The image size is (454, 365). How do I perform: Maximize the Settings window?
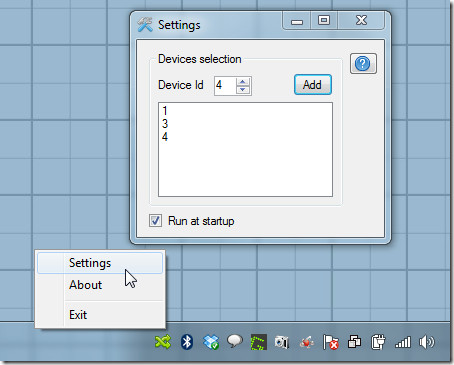[324, 21]
